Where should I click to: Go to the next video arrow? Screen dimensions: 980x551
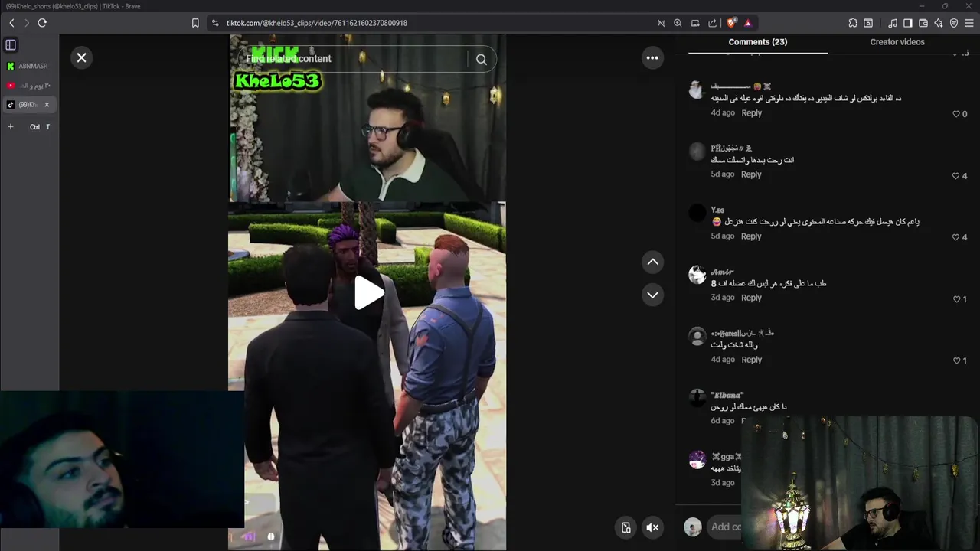point(652,295)
